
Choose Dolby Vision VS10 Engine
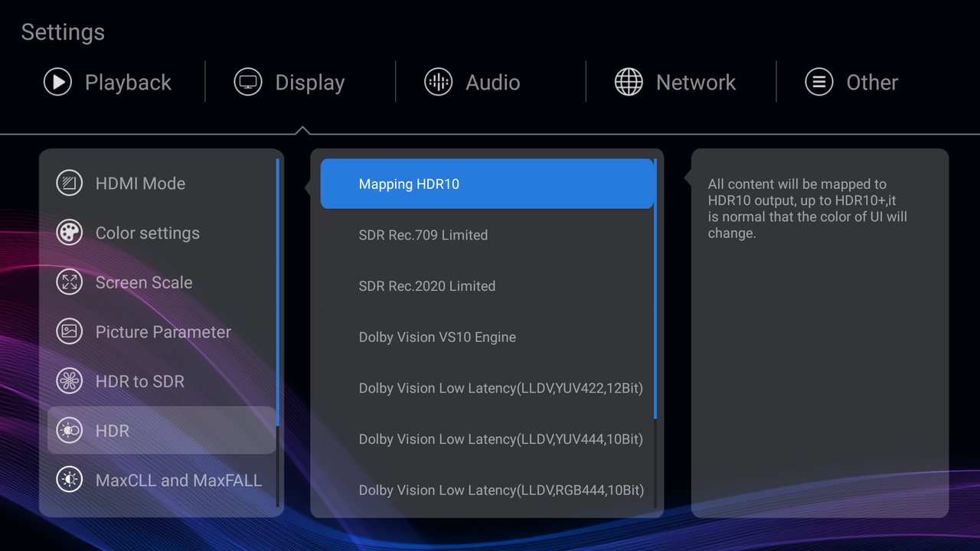[x=487, y=337]
